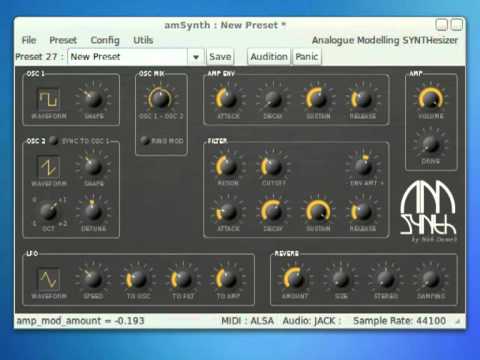Click the OSC 2 sawtooth waveform selector

pyautogui.click(x=49, y=167)
